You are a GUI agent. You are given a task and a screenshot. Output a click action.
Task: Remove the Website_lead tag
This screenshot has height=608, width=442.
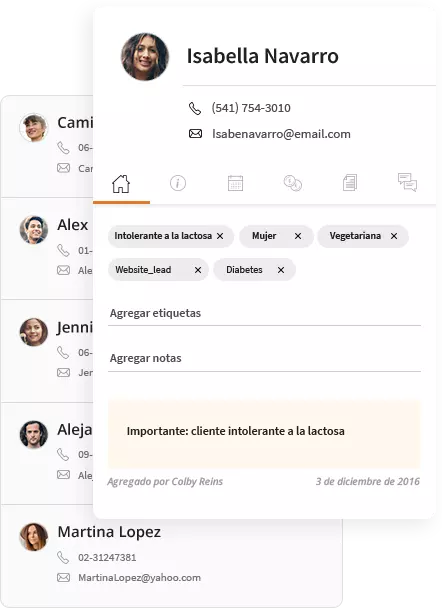pyautogui.click(x=198, y=270)
